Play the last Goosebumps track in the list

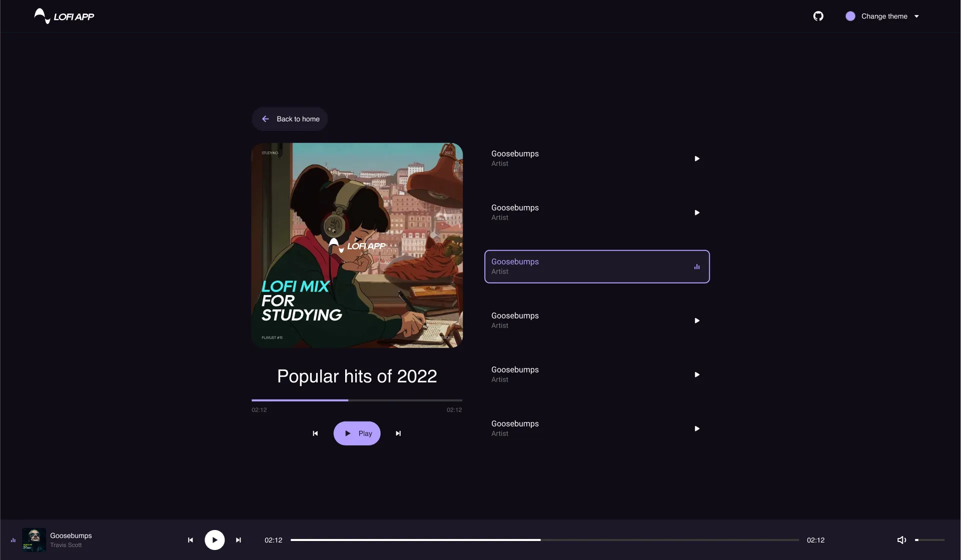point(697,428)
